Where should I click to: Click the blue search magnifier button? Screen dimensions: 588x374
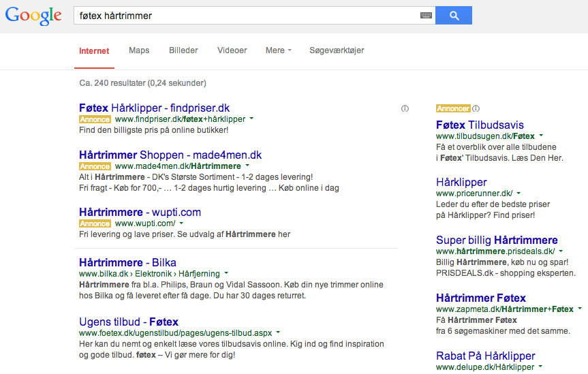(454, 16)
